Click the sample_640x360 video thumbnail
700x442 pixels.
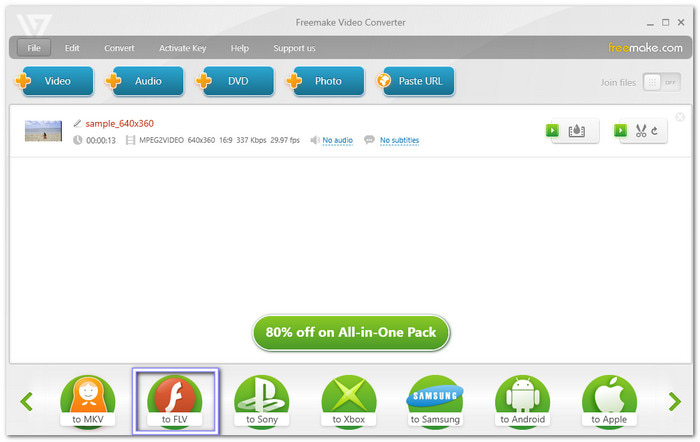[x=43, y=131]
